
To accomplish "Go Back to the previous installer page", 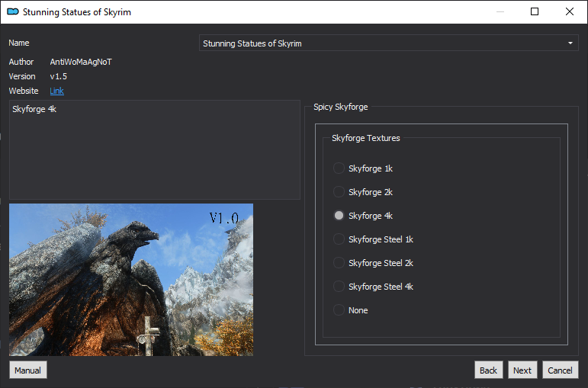I will tap(488, 370).
